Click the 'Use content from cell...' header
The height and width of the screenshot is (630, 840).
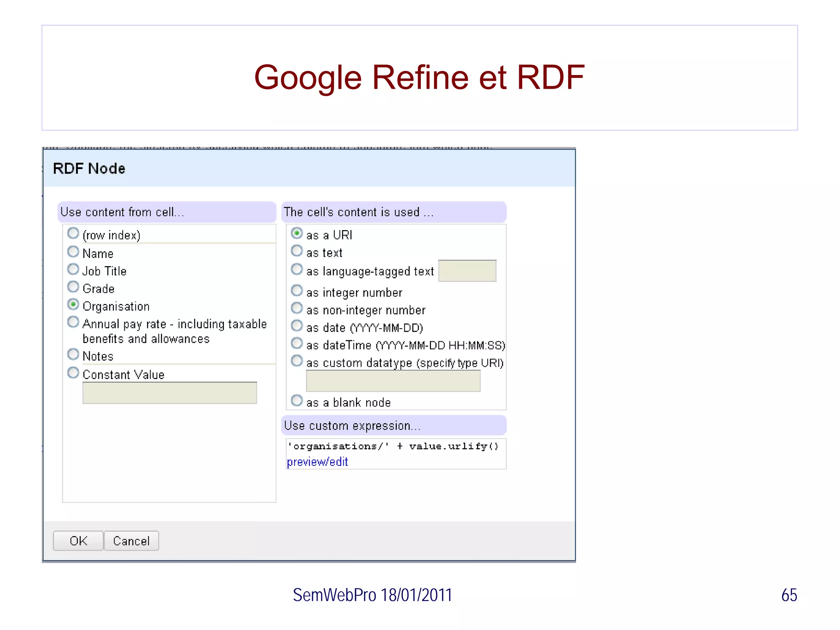(x=167, y=212)
